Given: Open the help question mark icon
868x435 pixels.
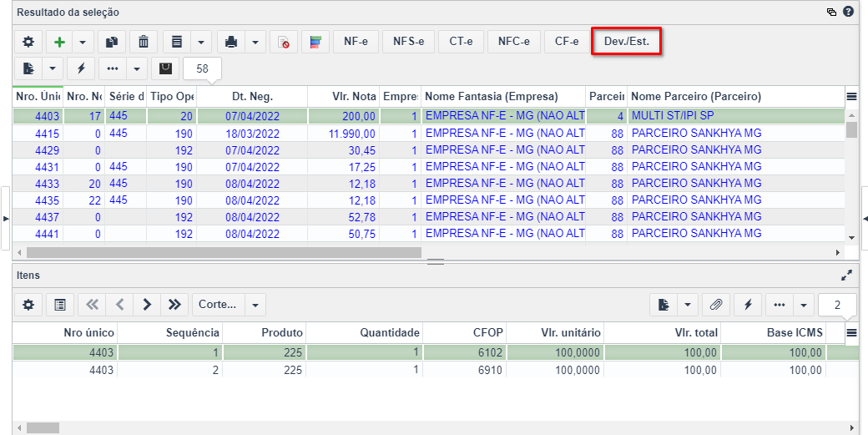Looking at the screenshot, I should pyautogui.click(x=848, y=12).
